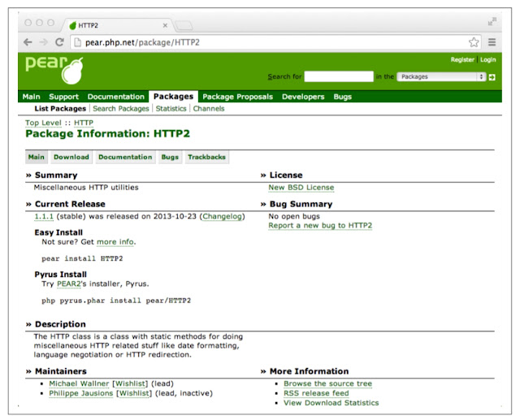Follow the HTTP breadcrumb link
520x420 pixels.
(x=84, y=123)
